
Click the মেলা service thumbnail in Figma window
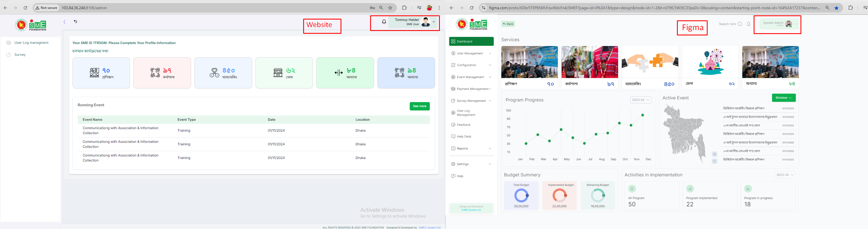point(710,62)
